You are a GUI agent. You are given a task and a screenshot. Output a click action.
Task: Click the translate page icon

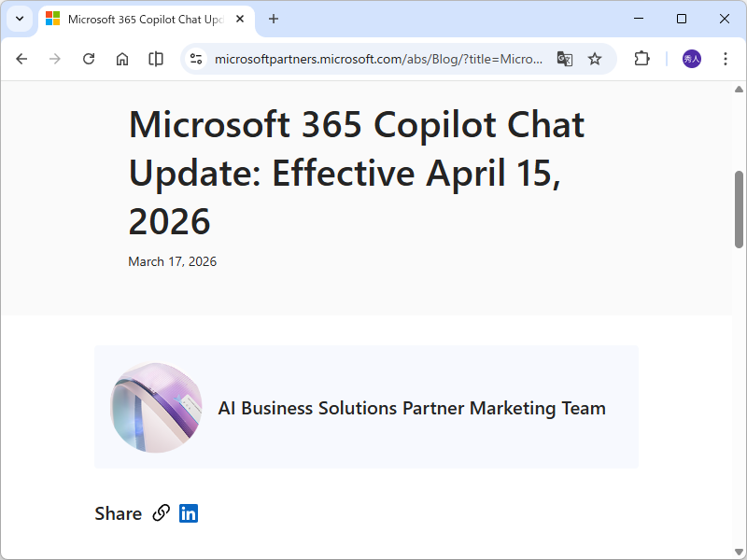tap(565, 59)
